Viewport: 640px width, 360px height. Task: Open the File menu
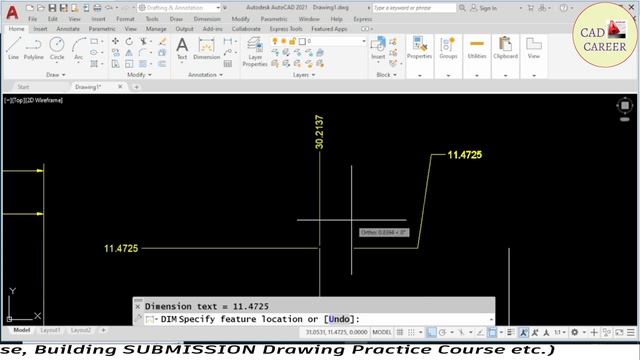coord(32,19)
